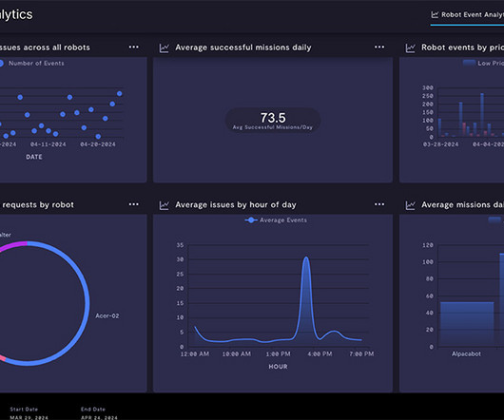Viewport: 504px width, 420px height.
Task: Click chart icon beside Average successful missions daily
Action: click(165, 48)
